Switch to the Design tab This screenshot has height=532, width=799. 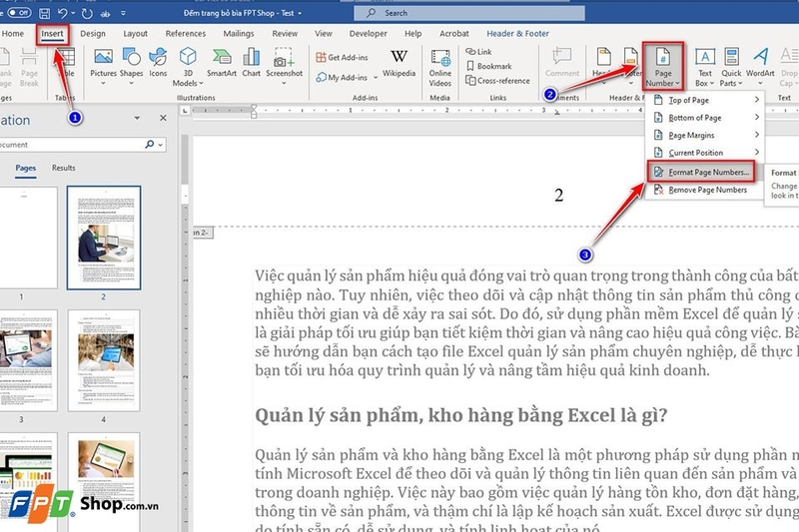(x=93, y=34)
